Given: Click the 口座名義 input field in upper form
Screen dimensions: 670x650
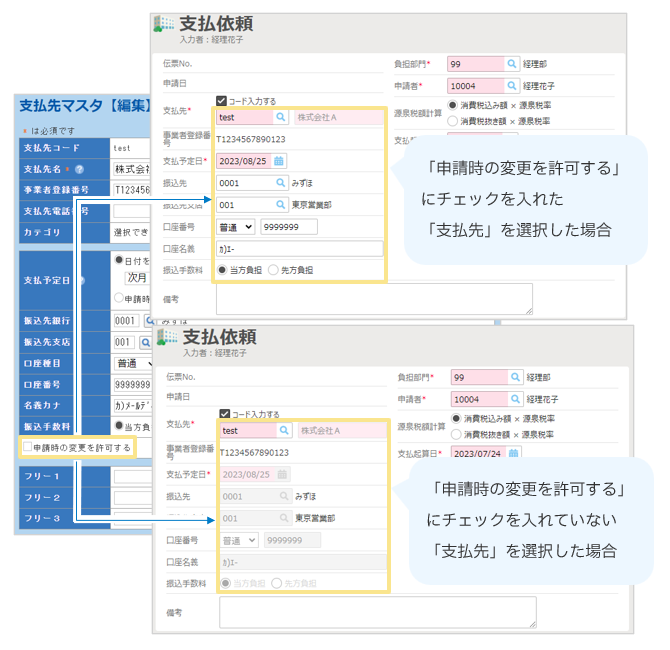Looking at the screenshot, I should tap(299, 249).
